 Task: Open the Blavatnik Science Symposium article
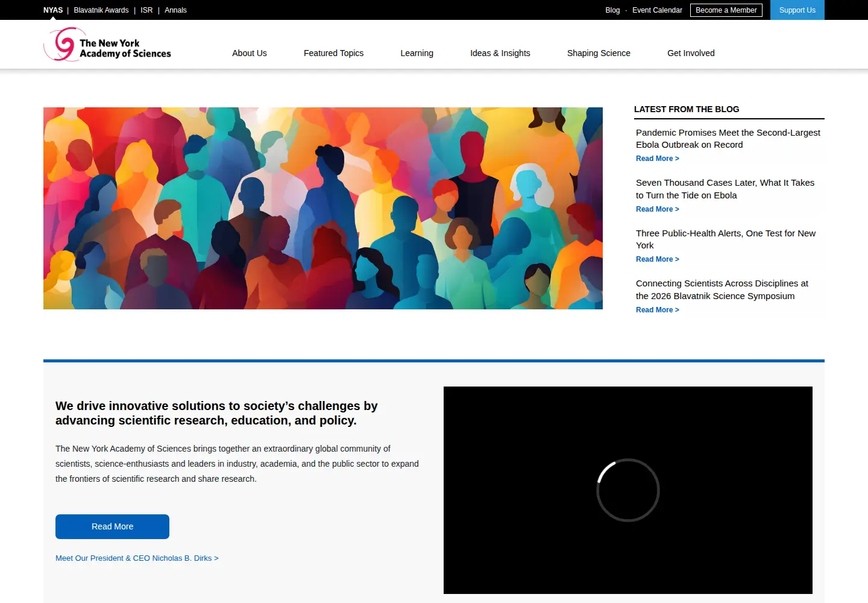tap(722, 289)
